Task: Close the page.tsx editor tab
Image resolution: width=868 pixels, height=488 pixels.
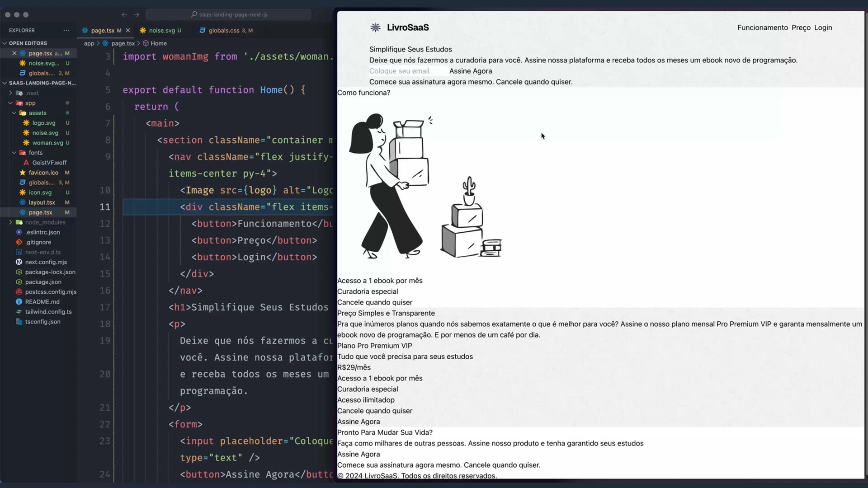Action: coord(128,30)
